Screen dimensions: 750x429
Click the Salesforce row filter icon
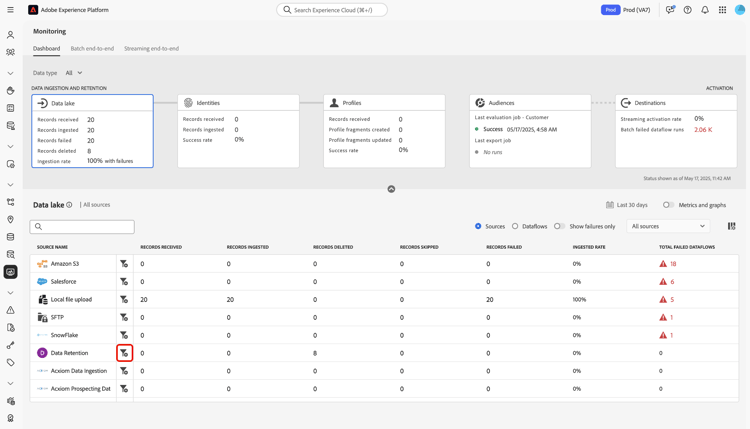pyautogui.click(x=124, y=282)
